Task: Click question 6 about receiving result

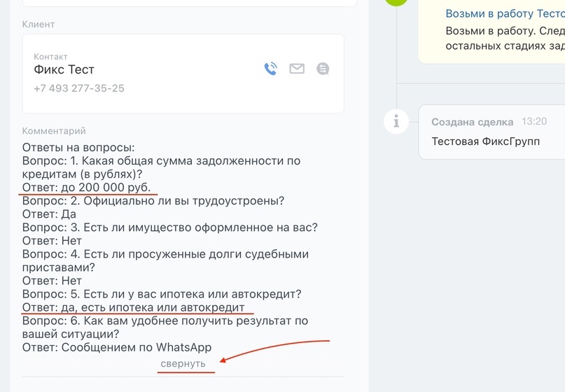Action: tap(165, 327)
